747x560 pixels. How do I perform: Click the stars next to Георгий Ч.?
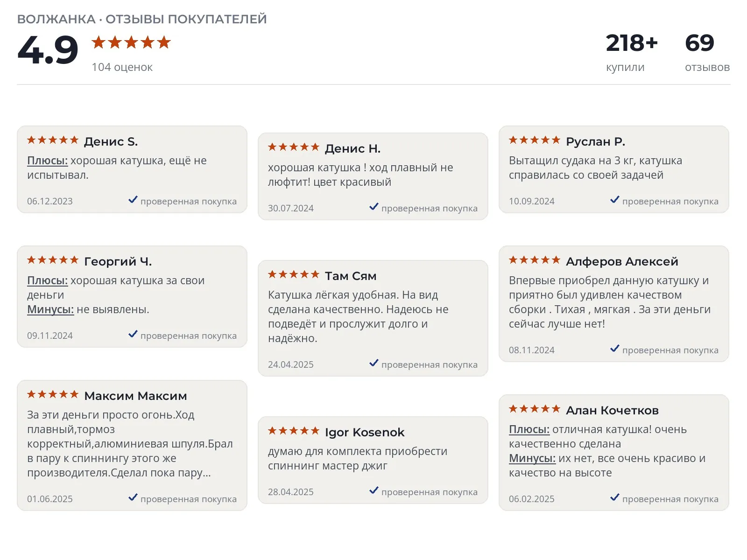click(53, 260)
